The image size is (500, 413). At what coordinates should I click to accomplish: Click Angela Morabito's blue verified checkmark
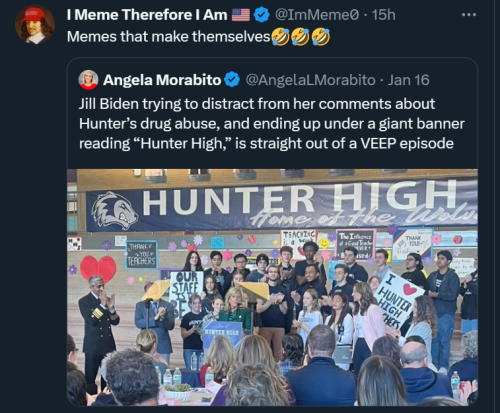pos(232,80)
